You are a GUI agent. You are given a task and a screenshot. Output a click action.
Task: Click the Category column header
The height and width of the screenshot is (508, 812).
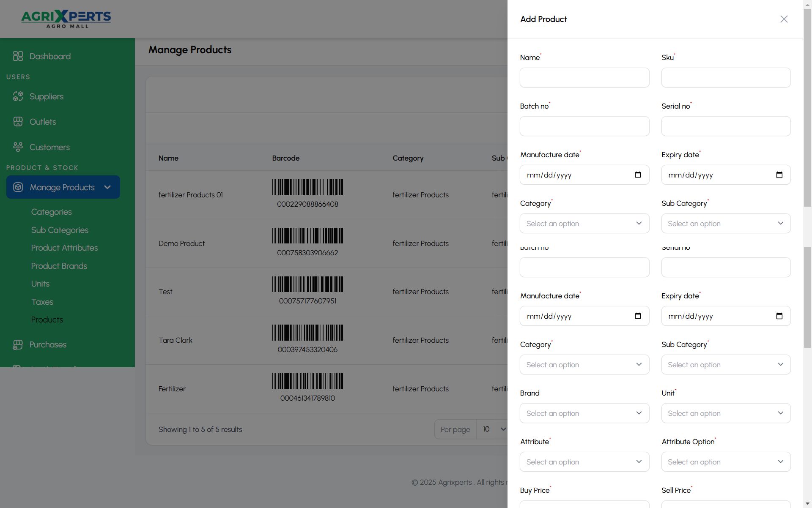(x=408, y=158)
